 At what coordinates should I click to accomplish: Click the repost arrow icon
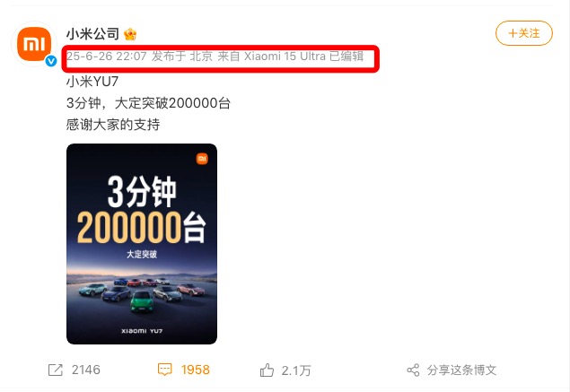pyautogui.click(x=56, y=370)
